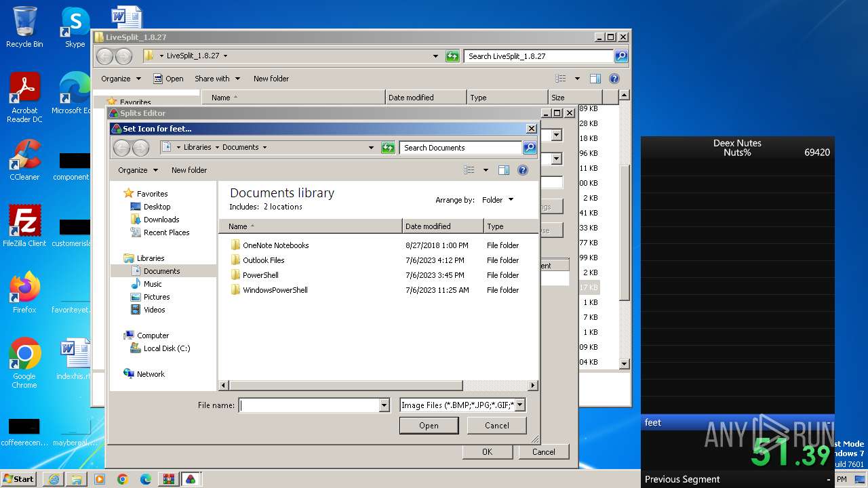Image resolution: width=868 pixels, height=488 pixels.
Task: Open the Outlook Files folder
Action: [263, 260]
